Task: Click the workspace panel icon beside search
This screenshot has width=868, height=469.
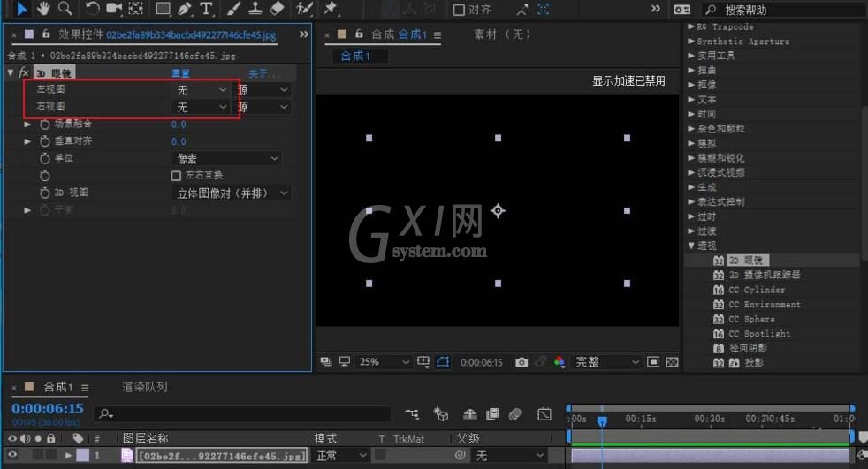Action: 681,10
